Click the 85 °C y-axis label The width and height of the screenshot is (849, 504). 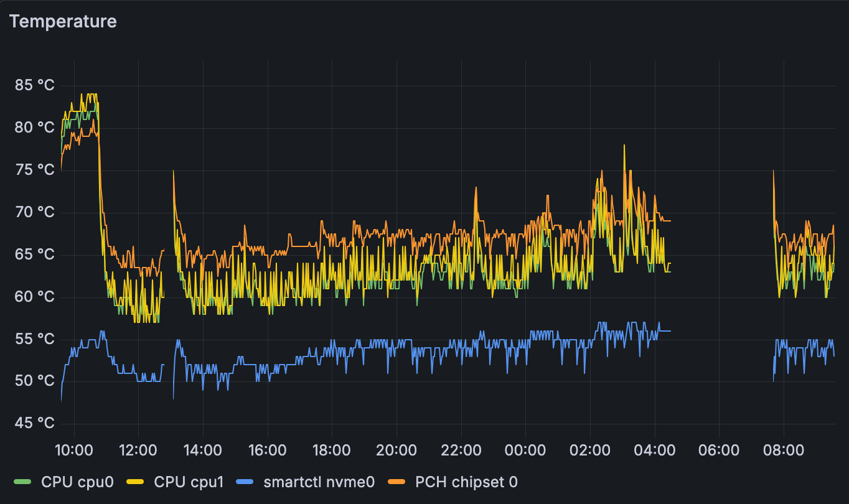34,85
